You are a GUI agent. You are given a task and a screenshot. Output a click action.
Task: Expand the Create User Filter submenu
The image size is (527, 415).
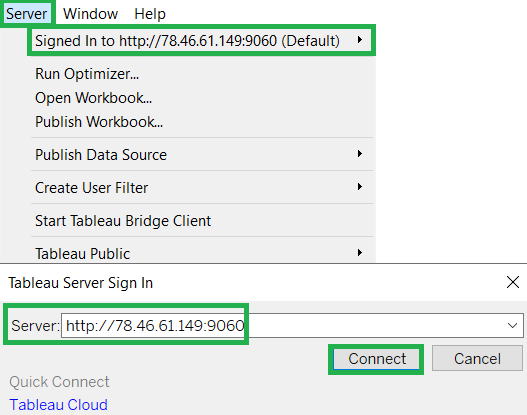201,188
